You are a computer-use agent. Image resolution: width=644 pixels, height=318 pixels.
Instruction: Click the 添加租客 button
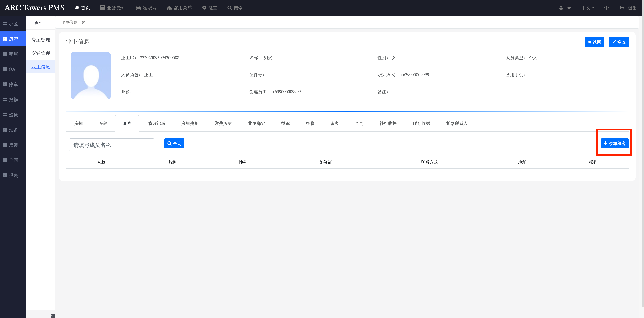coord(615,144)
